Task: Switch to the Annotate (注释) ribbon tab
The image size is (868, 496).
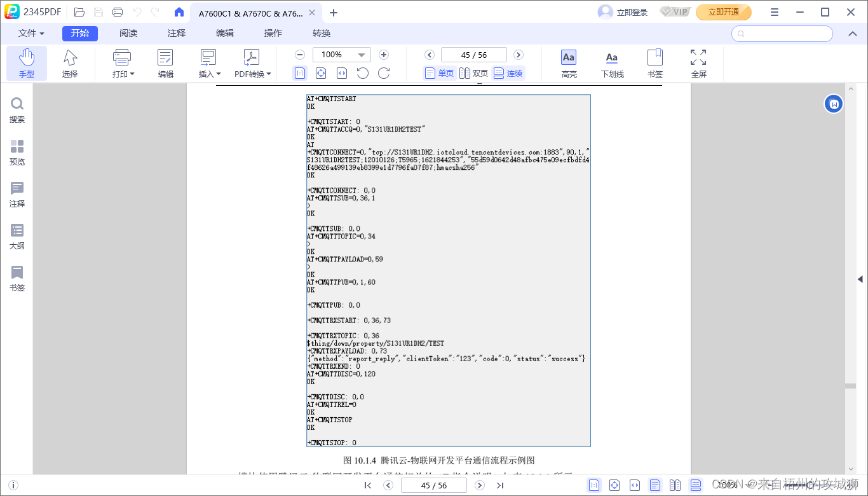Action: tap(177, 33)
